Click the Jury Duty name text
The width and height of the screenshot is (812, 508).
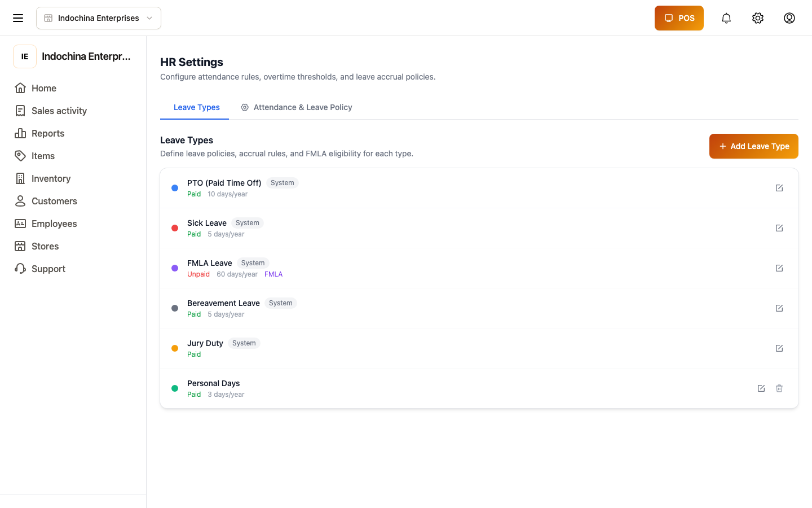[x=205, y=343]
